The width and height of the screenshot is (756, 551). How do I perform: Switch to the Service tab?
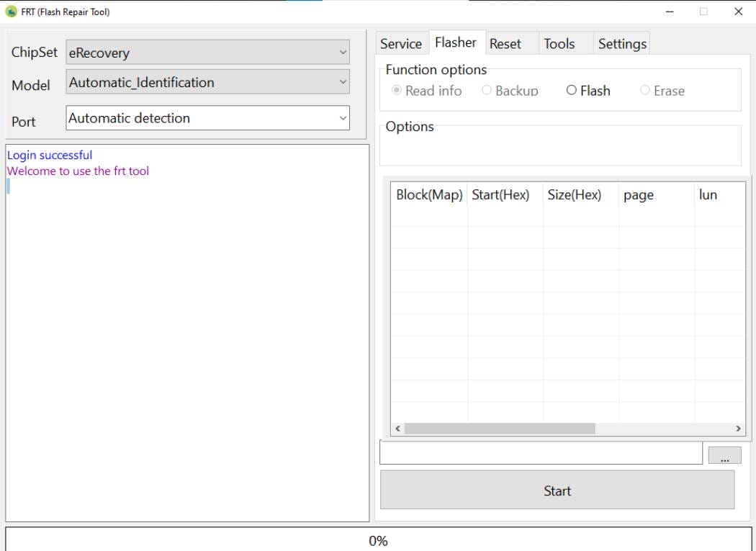click(x=401, y=43)
